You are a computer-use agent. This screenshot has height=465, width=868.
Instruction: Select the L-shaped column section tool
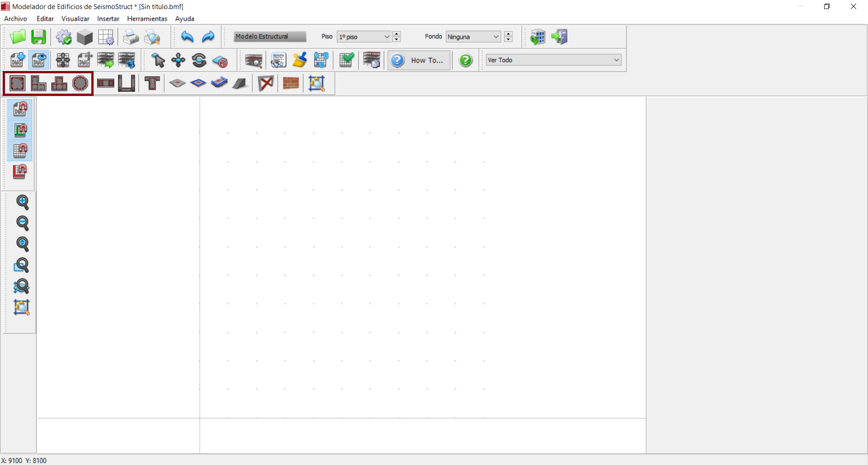click(38, 83)
